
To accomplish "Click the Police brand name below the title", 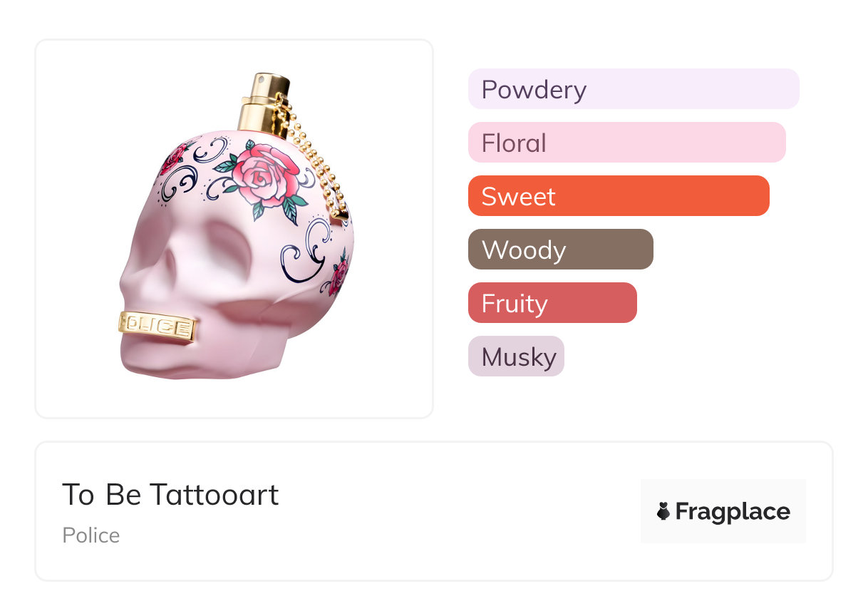I will tap(91, 535).
